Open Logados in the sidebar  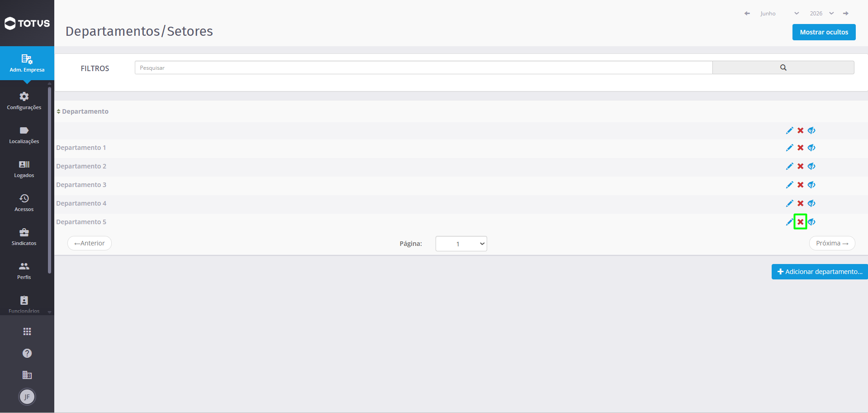coord(24,169)
